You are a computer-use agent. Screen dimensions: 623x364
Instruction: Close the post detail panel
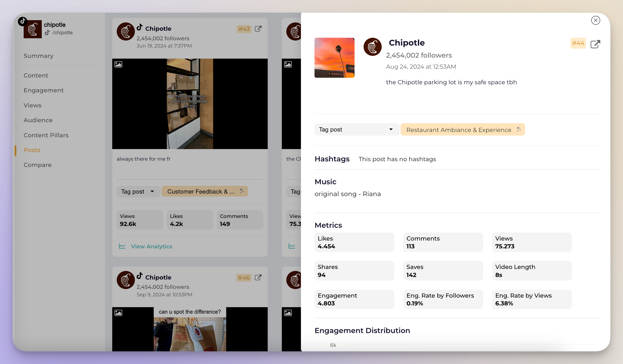[595, 20]
